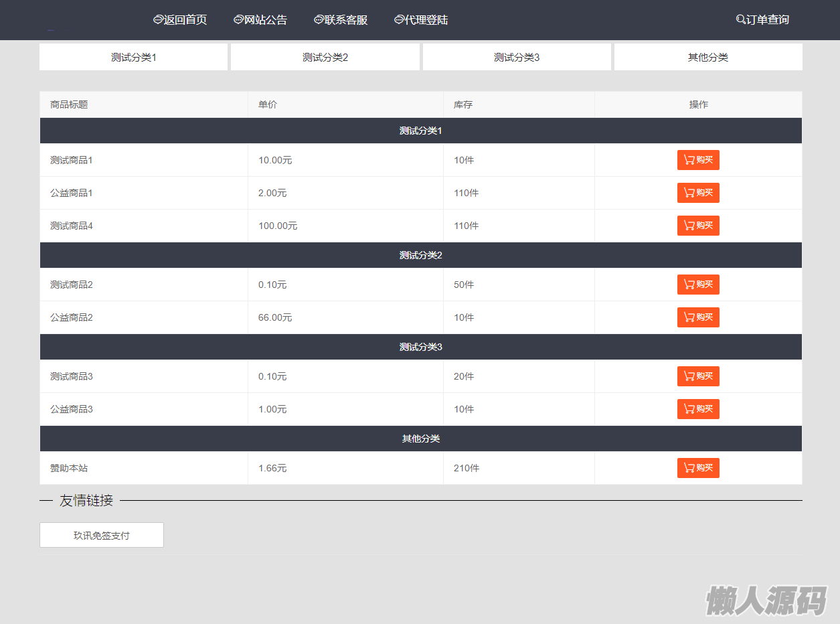Click the cart icon for 赞助本站
Image resolution: width=840 pixels, height=624 pixels.
point(689,468)
